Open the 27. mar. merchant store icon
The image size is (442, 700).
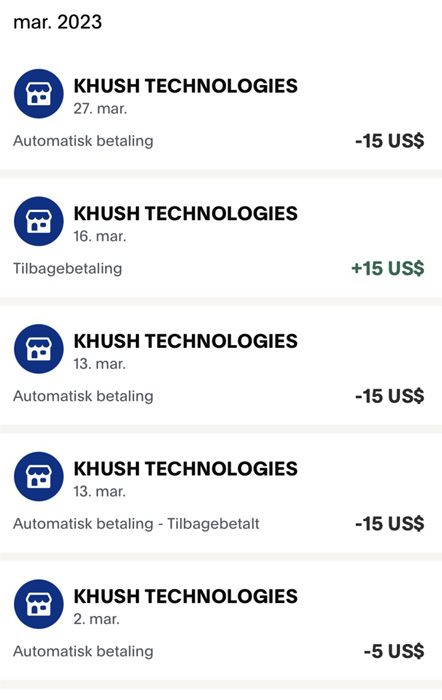coord(39,94)
